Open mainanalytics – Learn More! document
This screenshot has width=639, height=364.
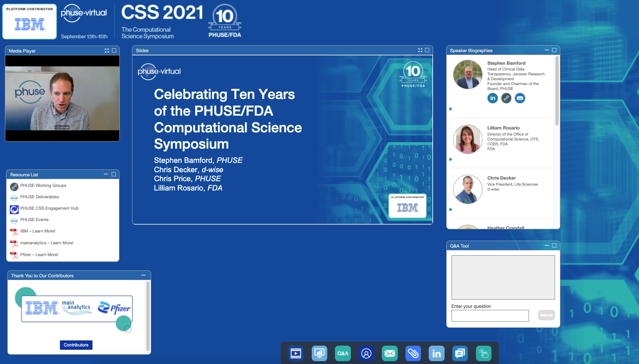pos(47,243)
